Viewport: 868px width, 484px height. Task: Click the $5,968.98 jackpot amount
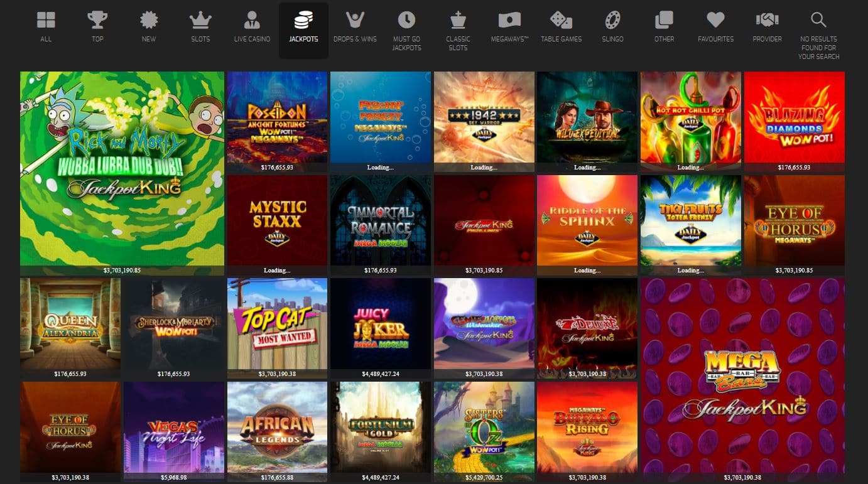click(174, 478)
